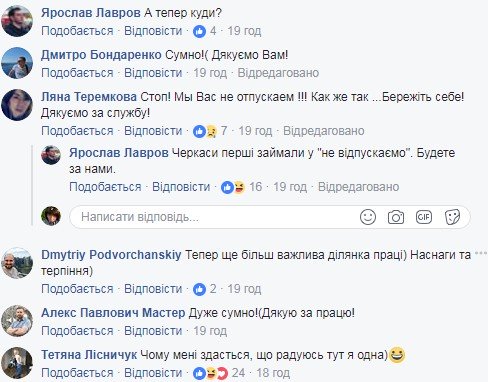
Task: Reply to Алекс Павлович Мастер's comment
Action: pos(153,331)
